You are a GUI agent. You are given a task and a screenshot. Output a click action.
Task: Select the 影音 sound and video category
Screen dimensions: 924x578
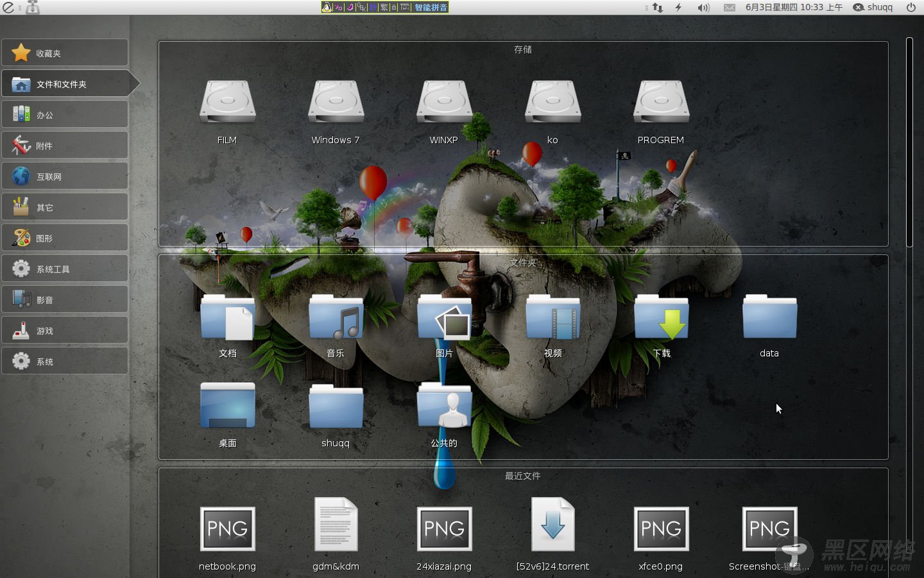[65, 299]
